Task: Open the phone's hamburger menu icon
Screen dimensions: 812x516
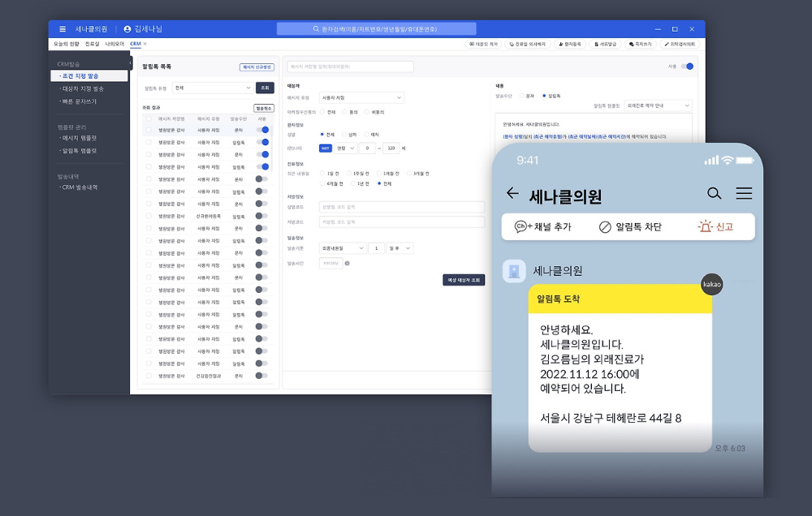Action: (744, 194)
